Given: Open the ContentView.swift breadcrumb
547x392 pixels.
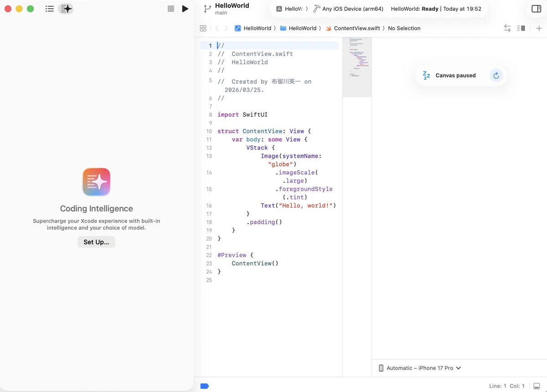Looking at the screenshot, I should 353,28.
